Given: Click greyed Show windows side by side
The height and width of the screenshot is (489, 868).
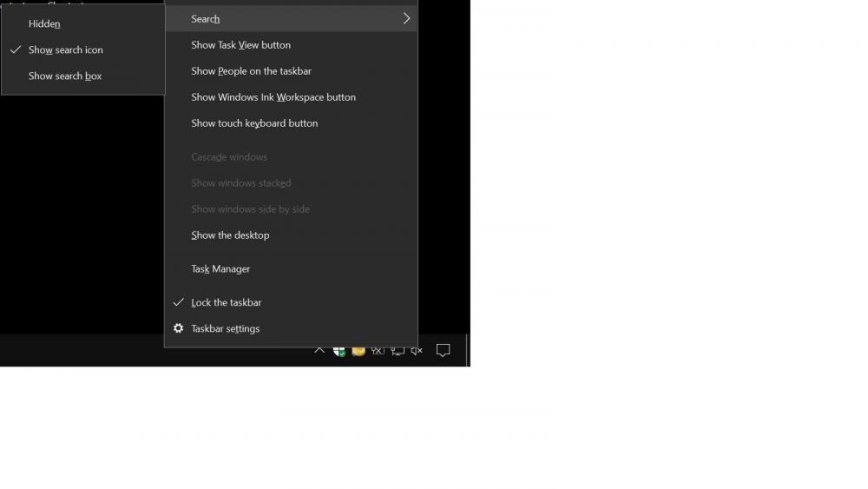Looking at the screenshot, I should coord(291,208).
